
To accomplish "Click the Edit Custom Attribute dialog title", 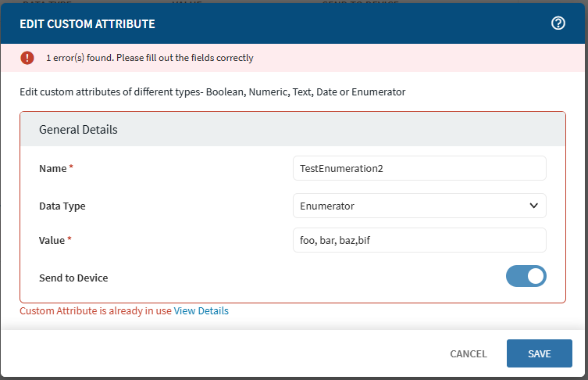I will pos(87,24).
